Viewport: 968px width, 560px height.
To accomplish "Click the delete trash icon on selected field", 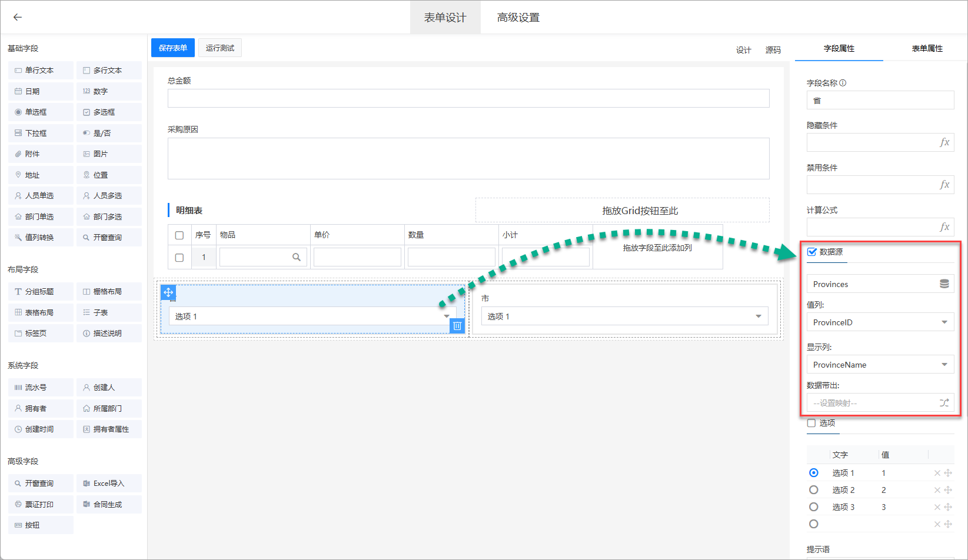I will tap(457, 326).
